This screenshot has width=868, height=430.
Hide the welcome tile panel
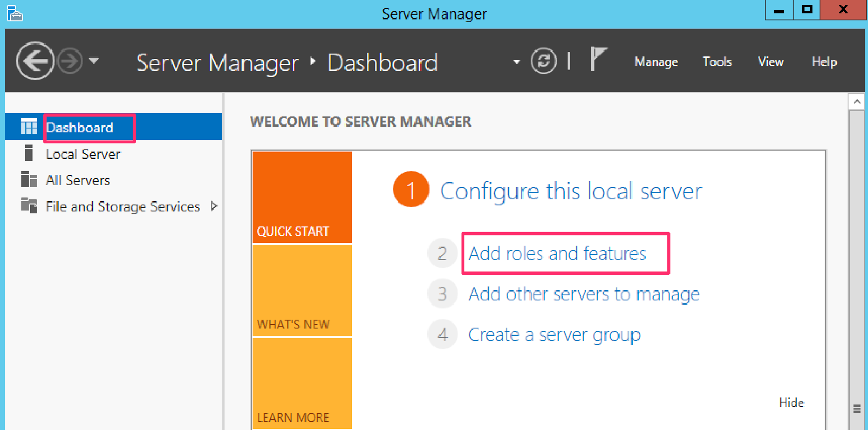click(x=791, y=402)
